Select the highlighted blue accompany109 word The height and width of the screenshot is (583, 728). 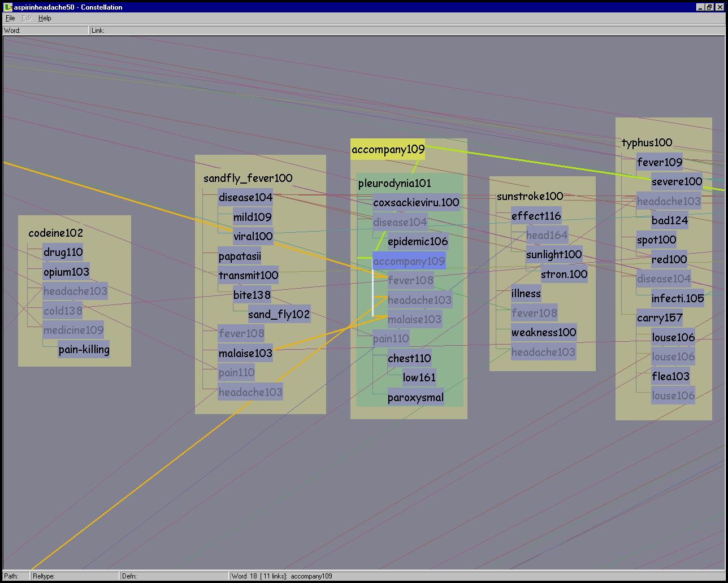409,261
